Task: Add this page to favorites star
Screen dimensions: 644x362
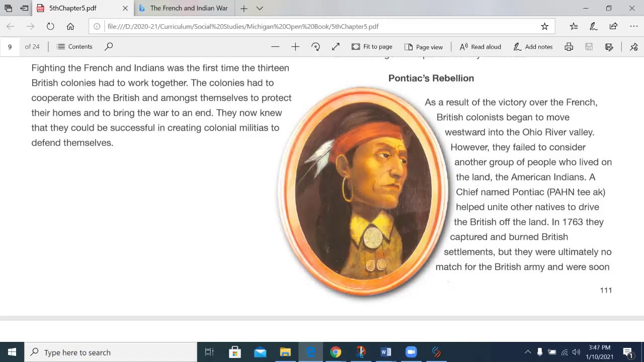Action: (x=544, y=26)
